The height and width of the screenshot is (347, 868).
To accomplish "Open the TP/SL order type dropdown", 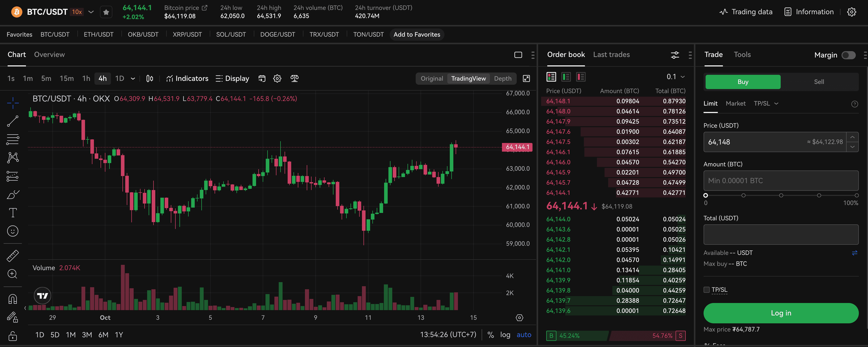I will [x=766, y=104].
